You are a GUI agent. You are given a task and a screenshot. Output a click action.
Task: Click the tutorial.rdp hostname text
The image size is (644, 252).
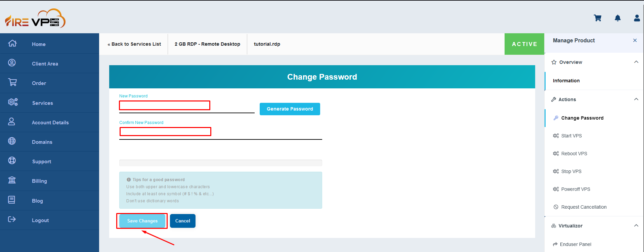267,44
